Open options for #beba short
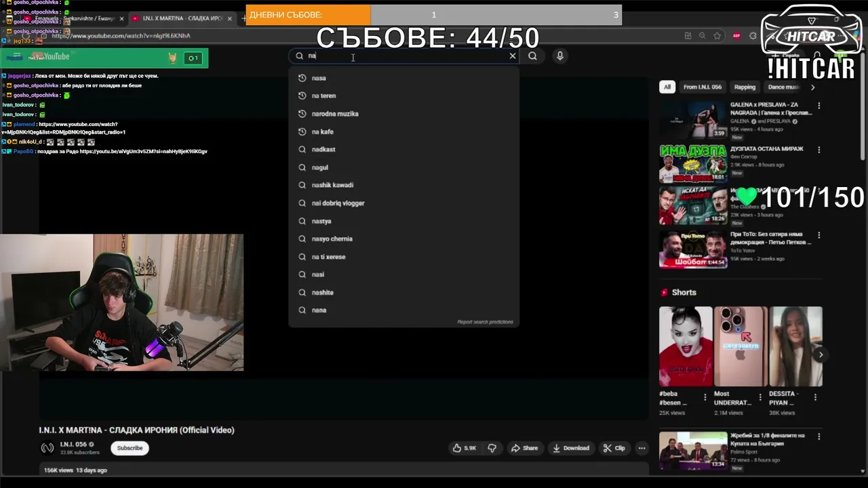 705,397
